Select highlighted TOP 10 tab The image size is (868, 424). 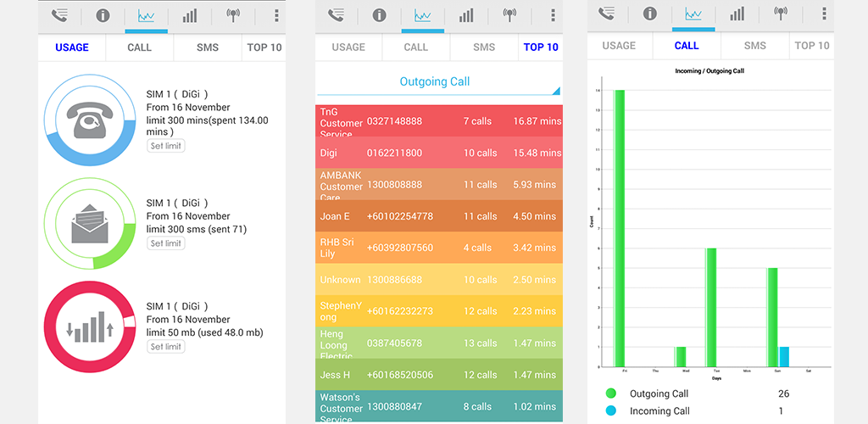[541, 47]
